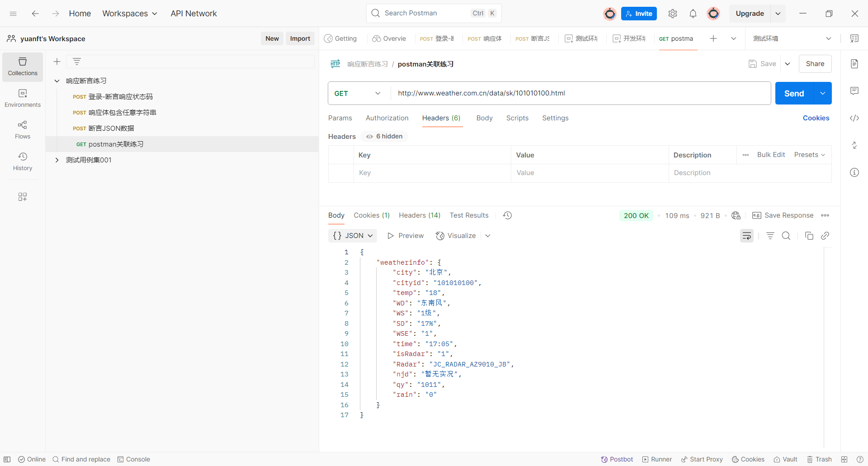Screen dimensions: 868x466
Task: Click the header Key input cell
Action: pos(432,173)
